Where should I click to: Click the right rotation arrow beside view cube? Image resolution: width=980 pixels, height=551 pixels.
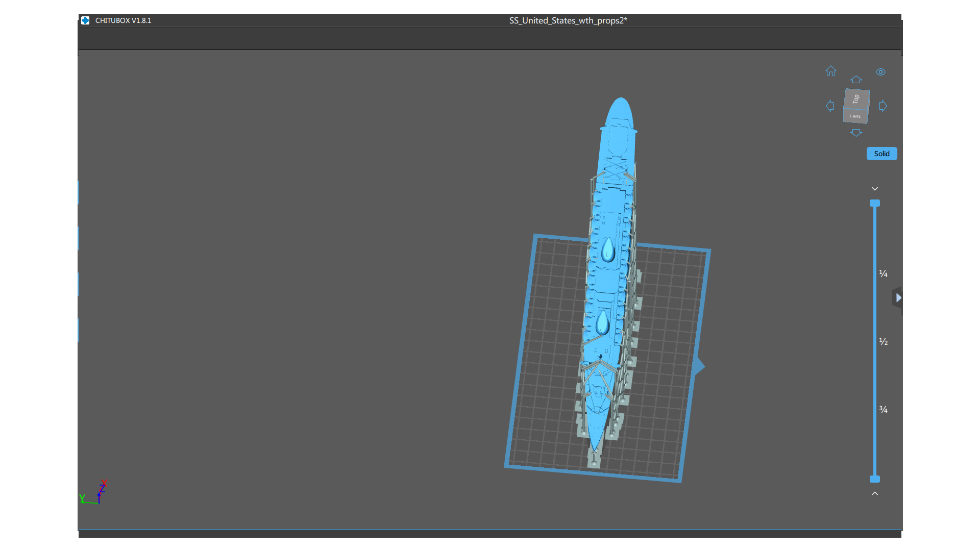click(883, 106)
